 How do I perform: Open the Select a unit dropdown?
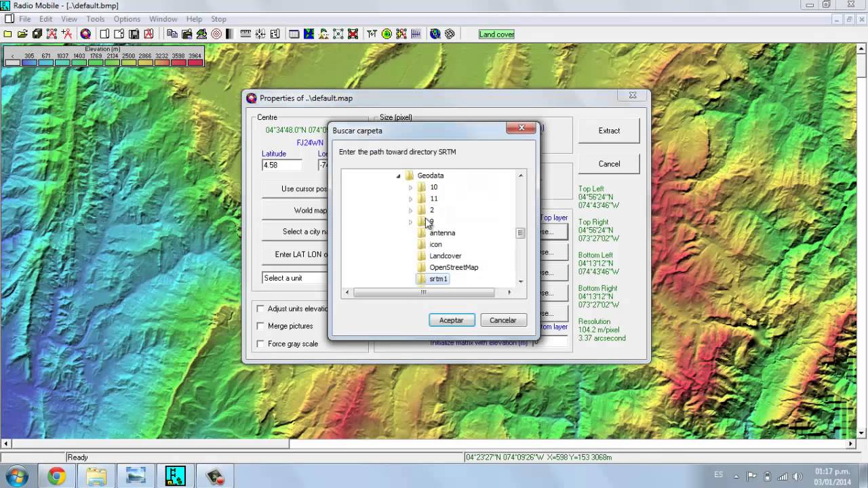[295, 278]
